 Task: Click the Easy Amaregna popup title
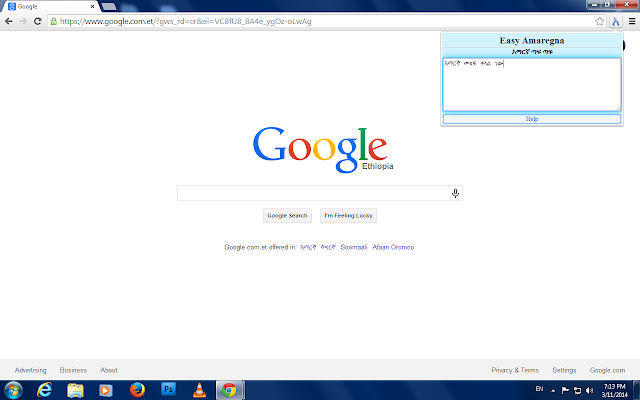pos(532,40)
